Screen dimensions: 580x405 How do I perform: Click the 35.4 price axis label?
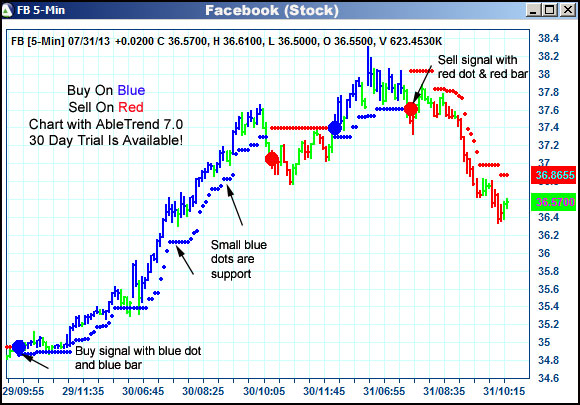[x=548, y=306]
